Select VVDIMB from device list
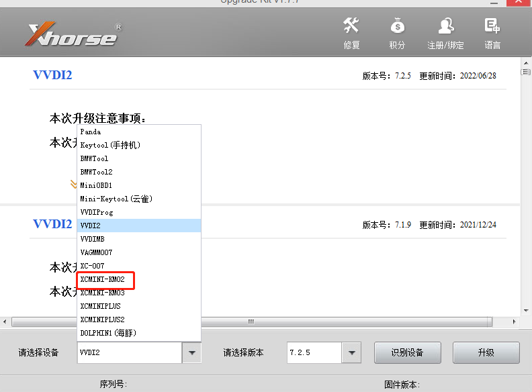 click(139, 239)
